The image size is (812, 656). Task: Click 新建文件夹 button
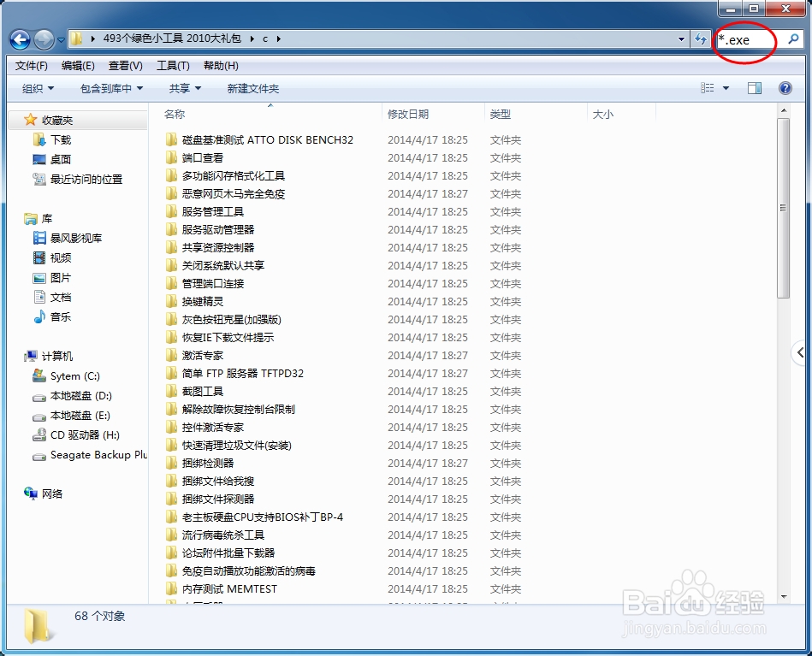(252, 89)
